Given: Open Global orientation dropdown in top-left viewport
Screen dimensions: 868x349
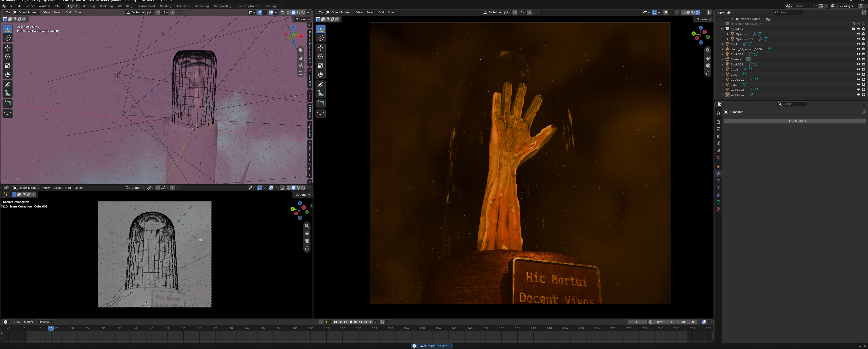Looking at the screenshot, I should [x=135, y=12].
